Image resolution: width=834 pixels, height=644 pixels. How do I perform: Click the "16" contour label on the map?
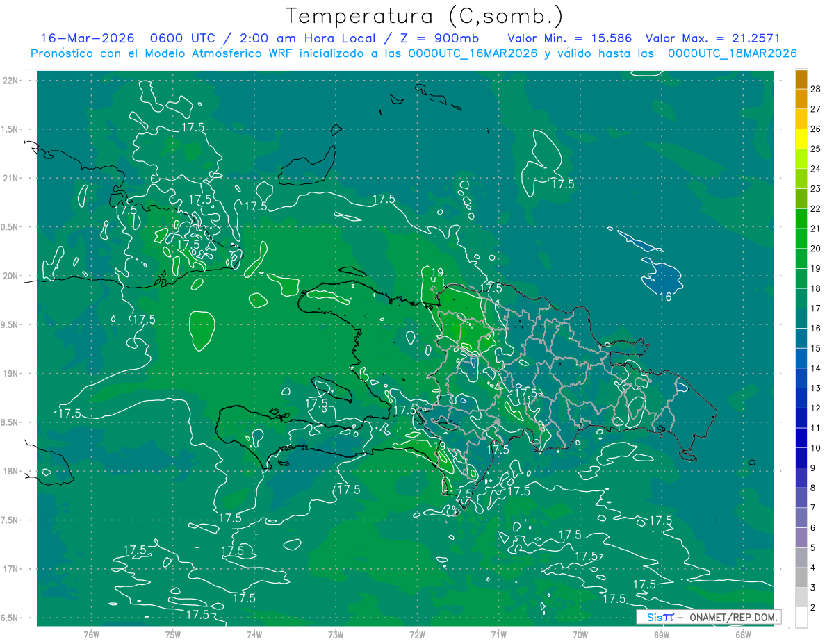pyautogui.click(x=665, y=297)
